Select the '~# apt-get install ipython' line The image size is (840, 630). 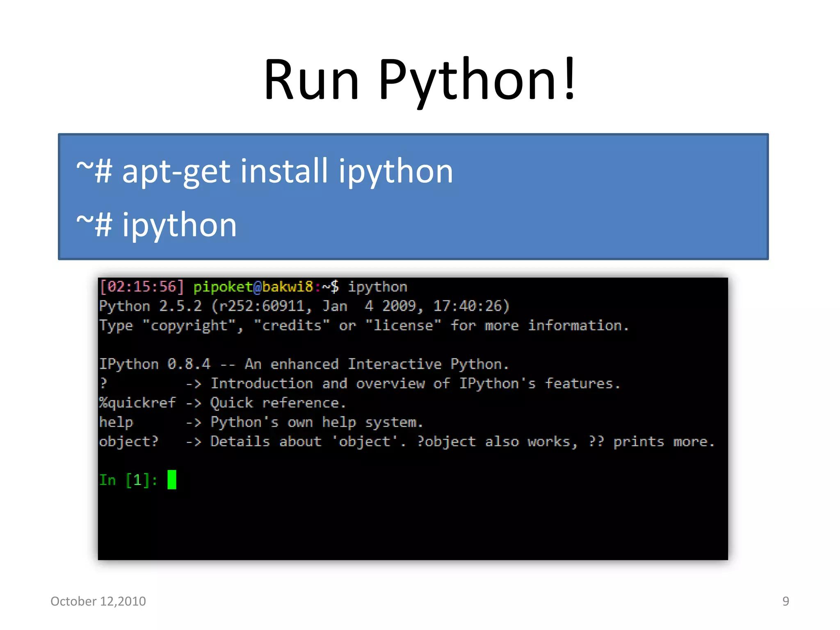point(265,171)
